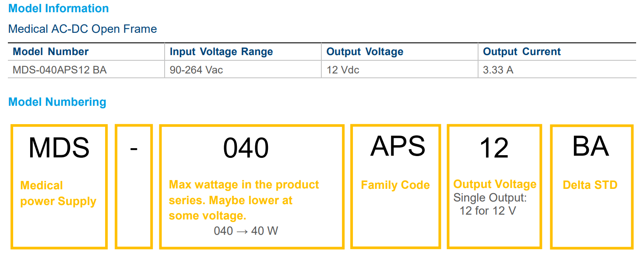Click the large 040 wattage code

pos(246,148)
